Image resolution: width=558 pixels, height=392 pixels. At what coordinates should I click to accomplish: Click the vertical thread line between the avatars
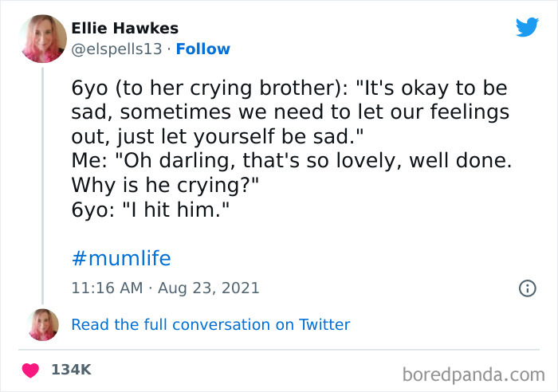42,183
